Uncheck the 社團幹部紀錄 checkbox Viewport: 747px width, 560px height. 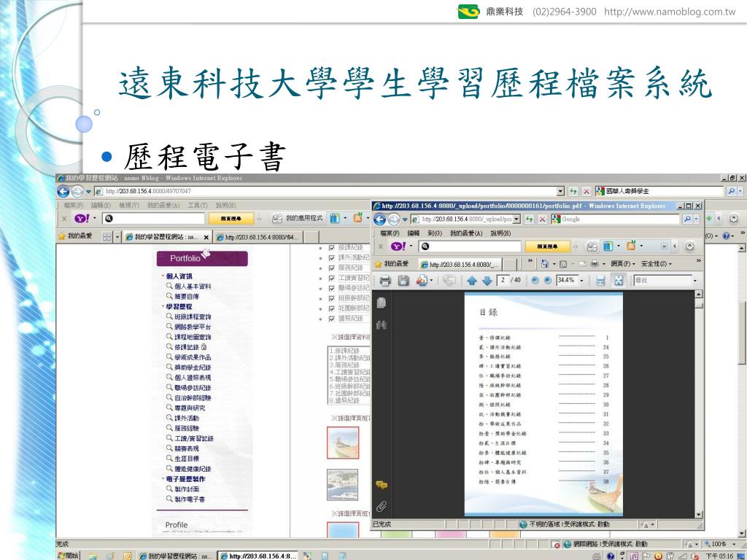(332, 308)
